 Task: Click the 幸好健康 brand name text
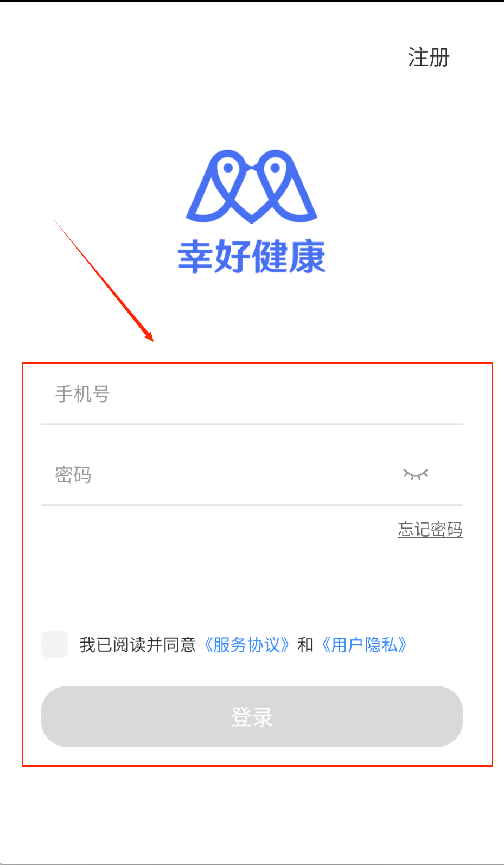coord(252,257)
